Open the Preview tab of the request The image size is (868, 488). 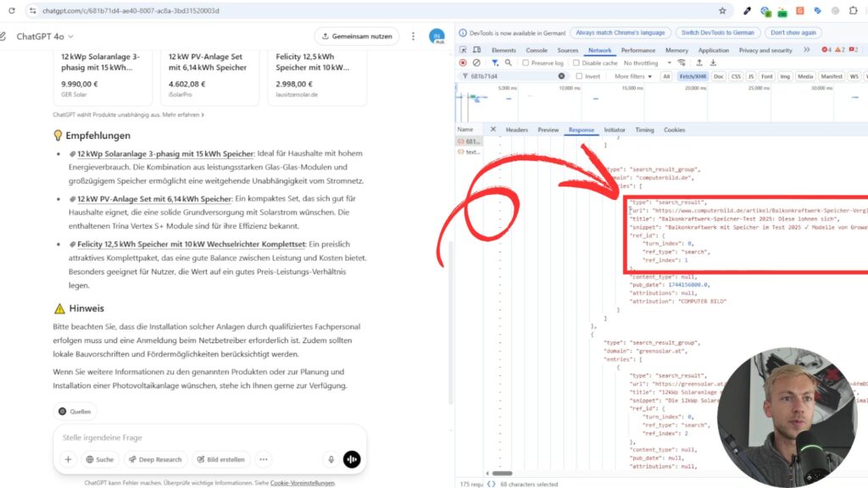[x=548, y=130]
